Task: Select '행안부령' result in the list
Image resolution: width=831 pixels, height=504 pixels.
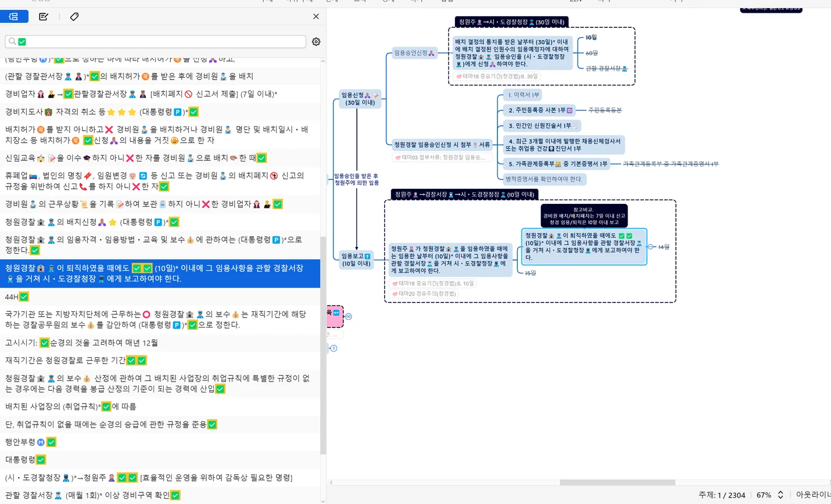Action: [20, 442]
